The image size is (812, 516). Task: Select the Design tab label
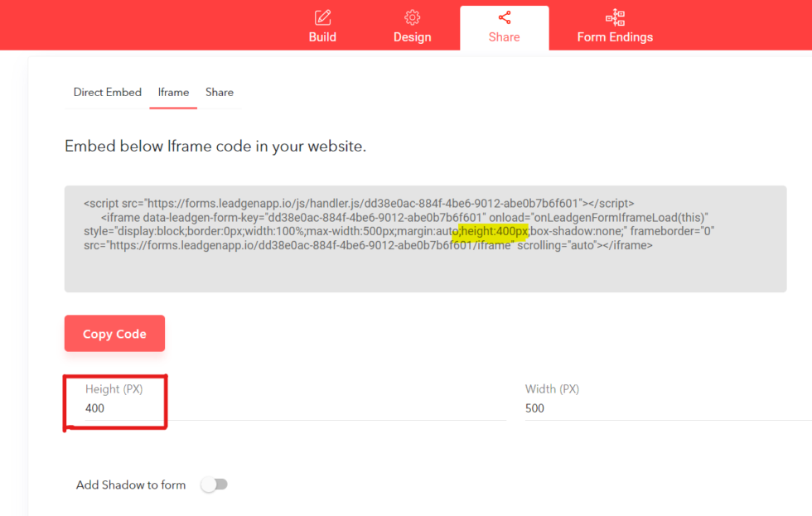(x=412, y=36)
